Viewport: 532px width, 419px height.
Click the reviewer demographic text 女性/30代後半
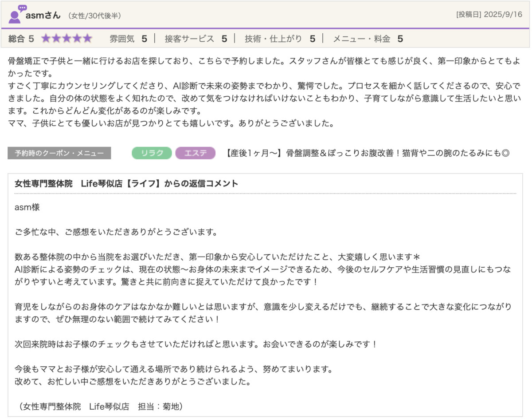click(94, 16)
